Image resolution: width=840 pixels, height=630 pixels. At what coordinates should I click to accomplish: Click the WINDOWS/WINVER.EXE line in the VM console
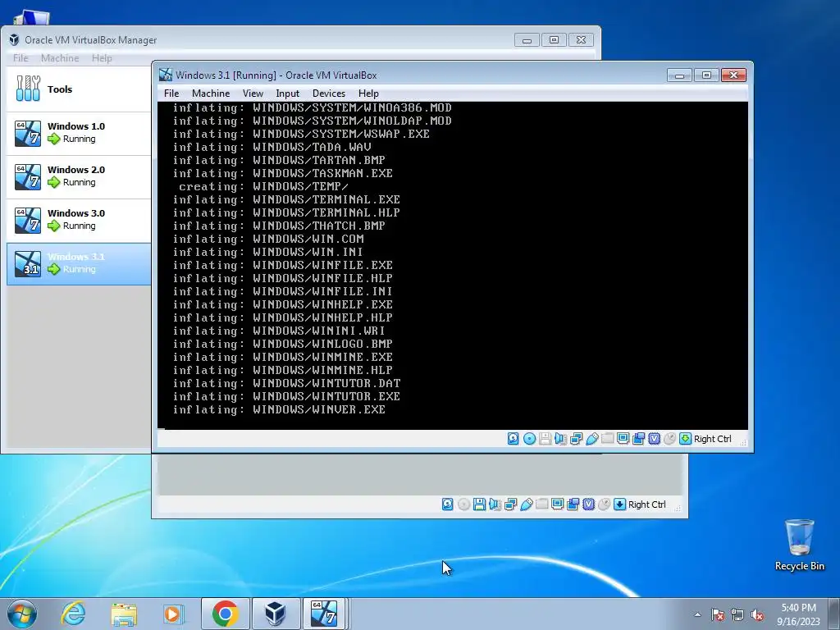pyautogui.click(x=279, y=409)
